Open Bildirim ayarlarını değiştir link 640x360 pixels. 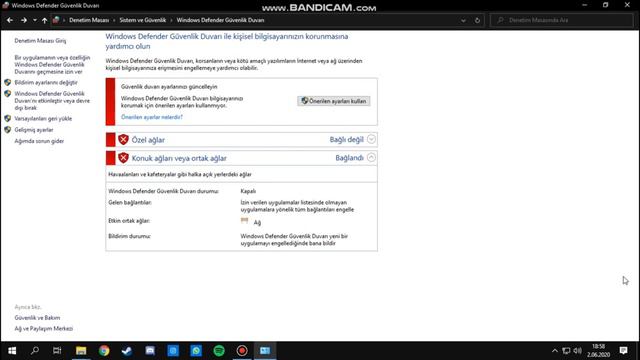pos(46,82)
